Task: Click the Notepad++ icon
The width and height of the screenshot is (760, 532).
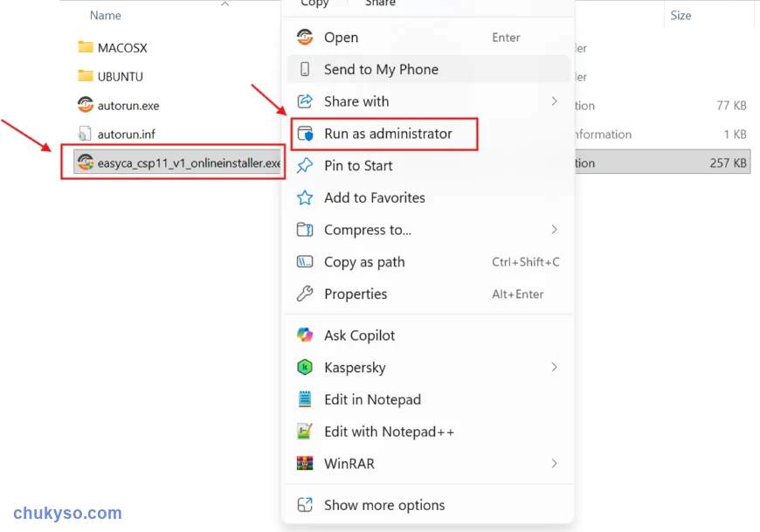Action: [305, 432]
